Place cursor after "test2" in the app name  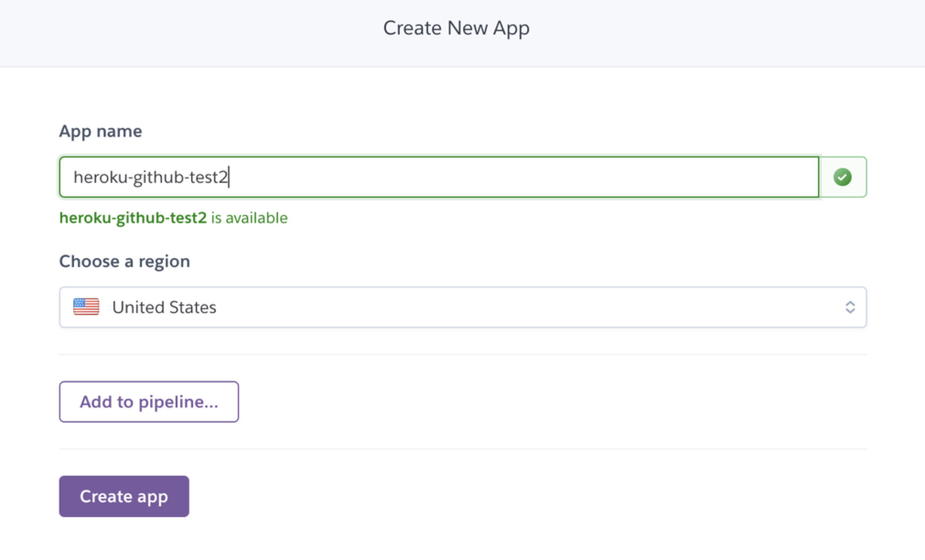tap(228, 177)
